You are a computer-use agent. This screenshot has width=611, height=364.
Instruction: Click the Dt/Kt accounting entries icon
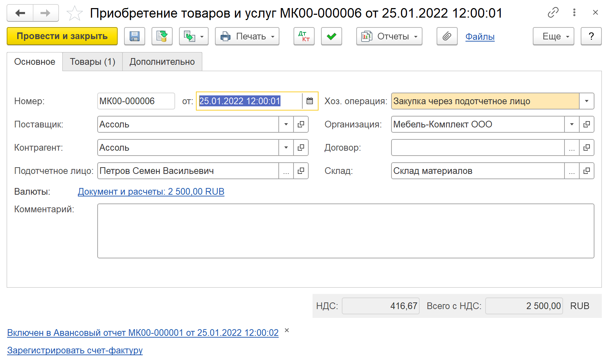pos(304,36)
